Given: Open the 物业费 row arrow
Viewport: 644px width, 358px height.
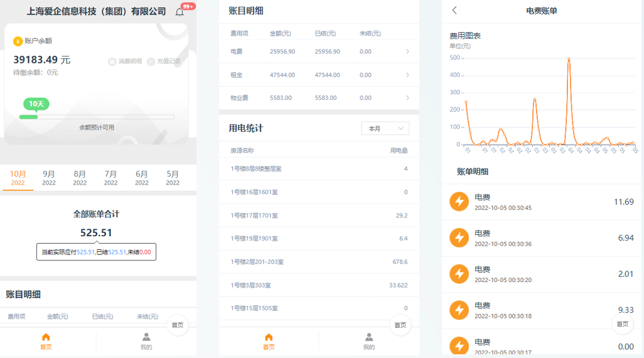Looking at the screenshot, I should pyautogui.click(x=407, y=98).
